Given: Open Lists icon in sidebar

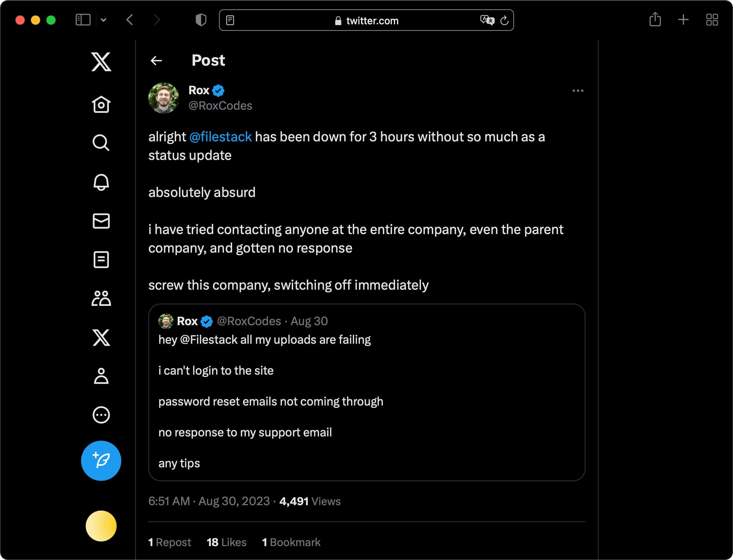Looking at the screenshot, I should tap(101, 260).
